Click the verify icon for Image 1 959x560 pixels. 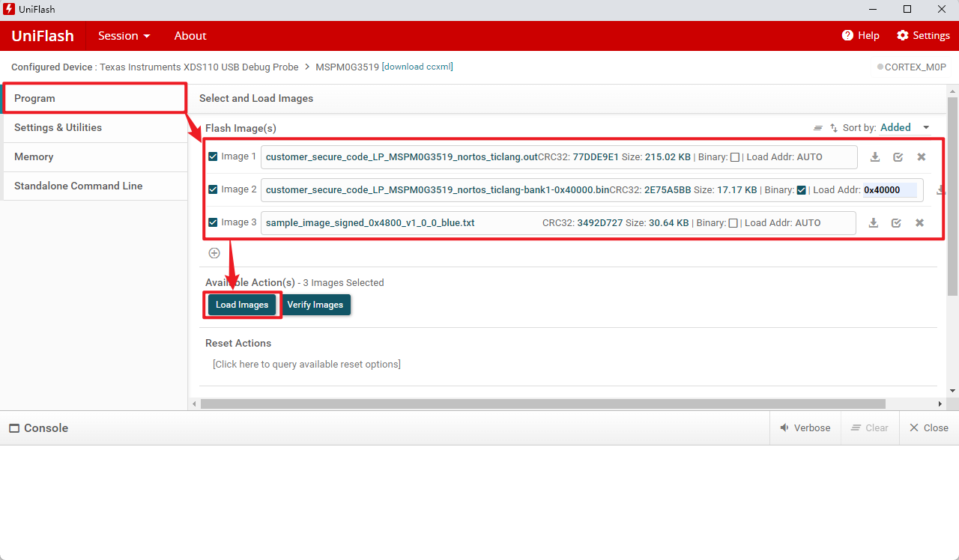tap(898, 157)
